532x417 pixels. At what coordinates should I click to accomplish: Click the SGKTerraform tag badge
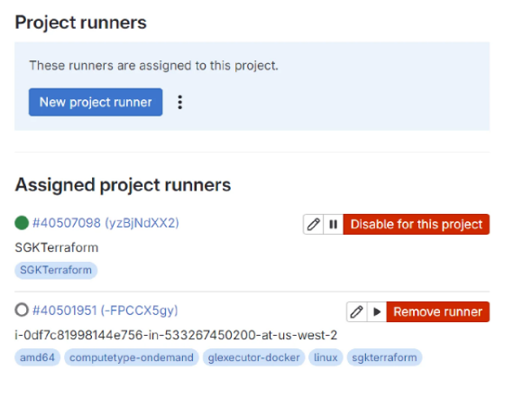[56, 270]
